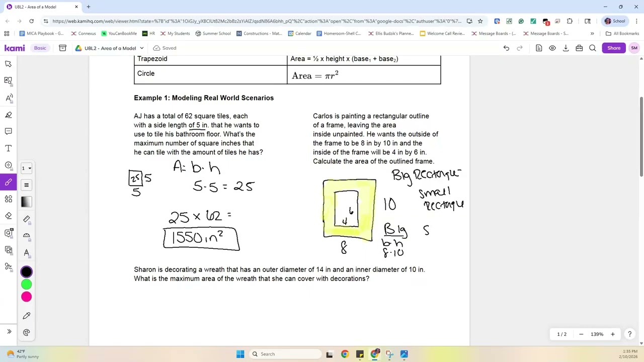
Task: Open the stroke thickness dropdown showing 1
Action: (26, 168)
